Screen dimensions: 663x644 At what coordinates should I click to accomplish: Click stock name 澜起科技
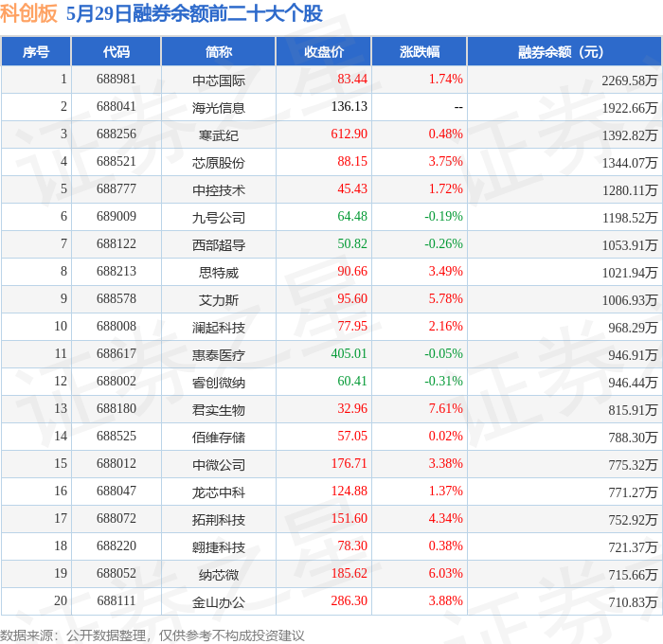point(219,328)
